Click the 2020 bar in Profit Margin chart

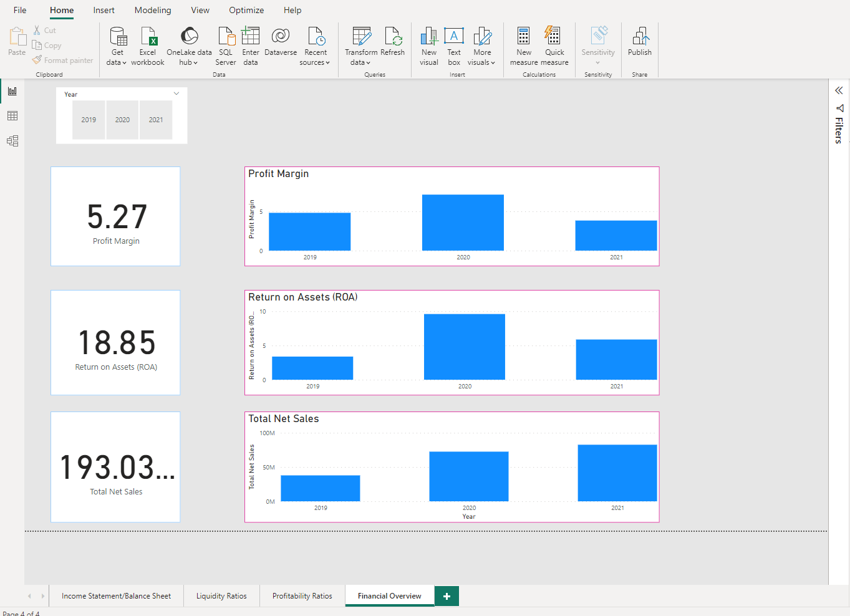pyautogui.click(x=463, y=223)
